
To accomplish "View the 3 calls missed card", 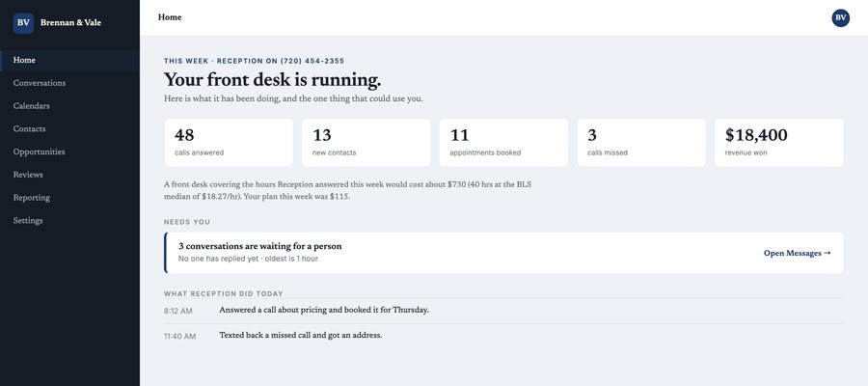I will coord(641,142).
